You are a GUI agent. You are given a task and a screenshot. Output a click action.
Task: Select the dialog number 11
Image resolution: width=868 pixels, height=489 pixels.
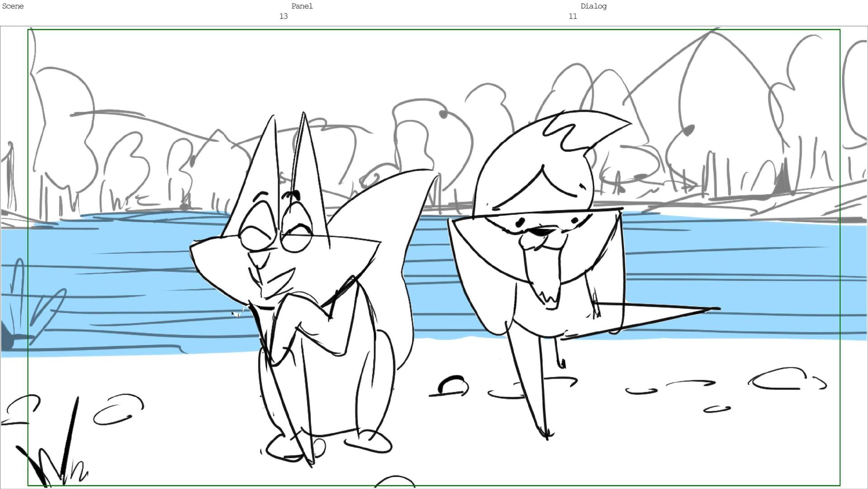(572, 16)
